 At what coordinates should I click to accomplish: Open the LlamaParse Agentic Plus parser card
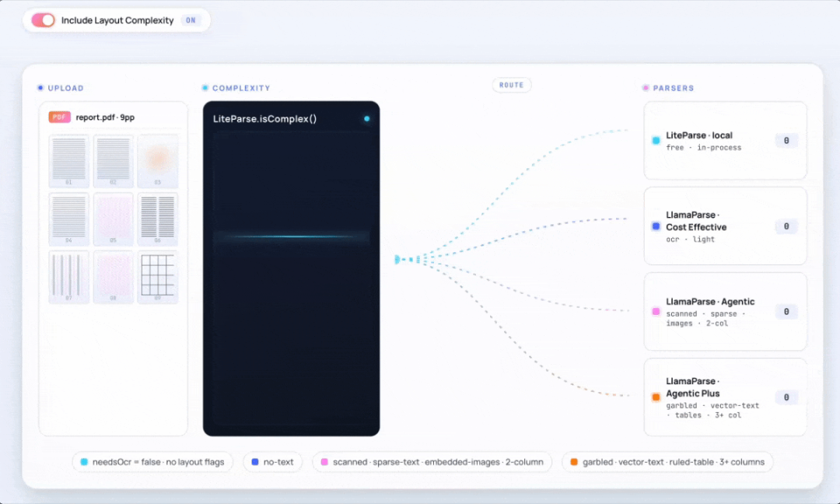click(726, 397)
